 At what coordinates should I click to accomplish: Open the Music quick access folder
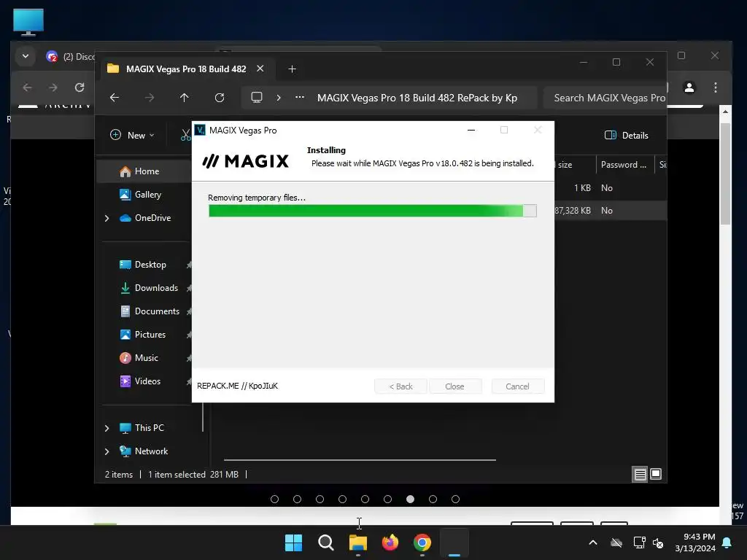pyautogui.click(x=146, y=357)
